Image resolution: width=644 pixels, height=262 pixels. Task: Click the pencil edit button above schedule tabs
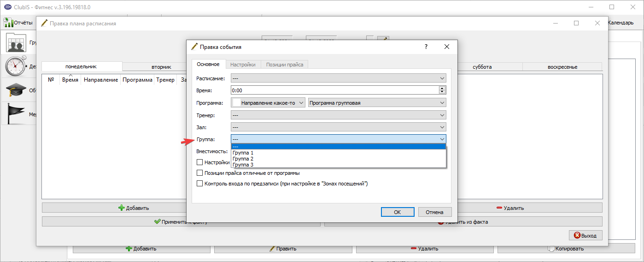[x=383, y=39]
